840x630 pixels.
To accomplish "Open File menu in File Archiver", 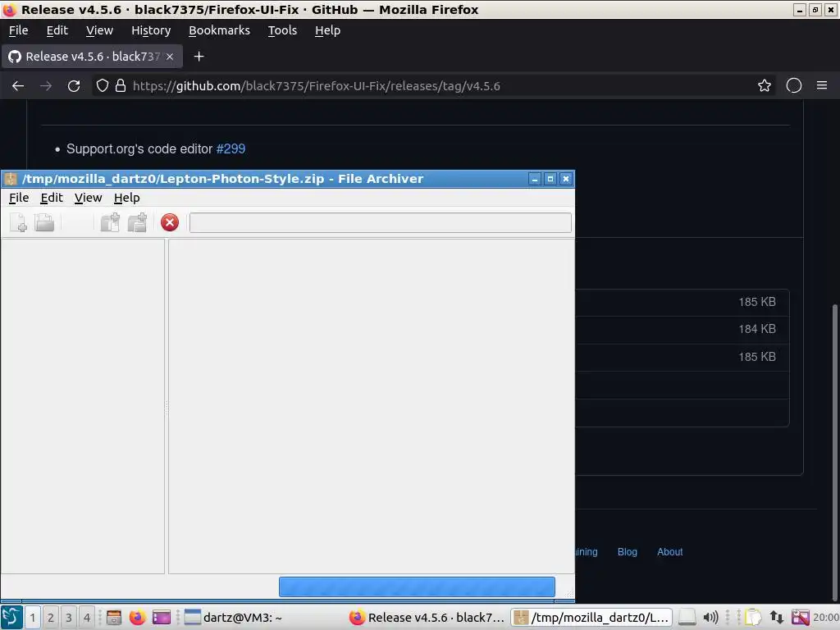I will [x=19, y=198].
